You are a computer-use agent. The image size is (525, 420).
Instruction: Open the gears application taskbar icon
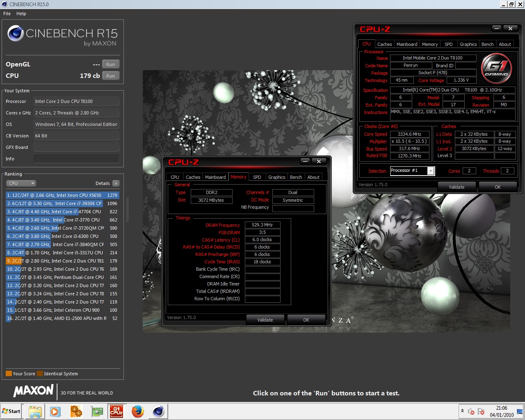76,411
